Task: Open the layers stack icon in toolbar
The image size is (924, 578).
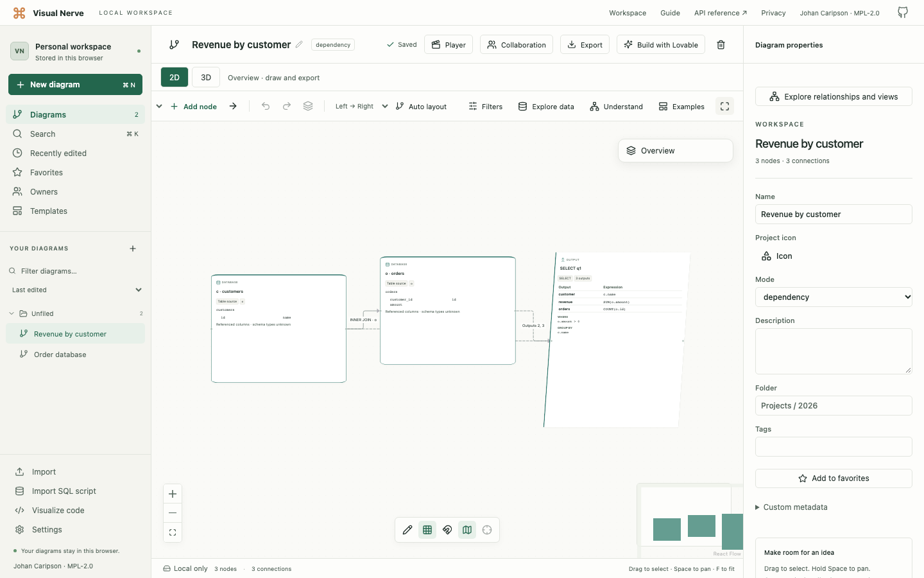Action: pyautogui.click(x=308, y=107)
